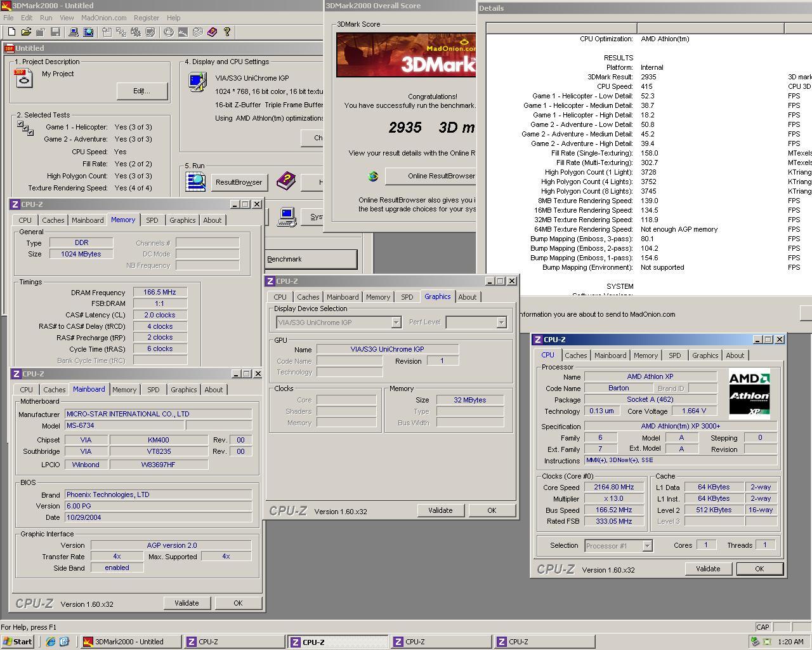
Task: Open the File menu
Action: coord(8,18)
